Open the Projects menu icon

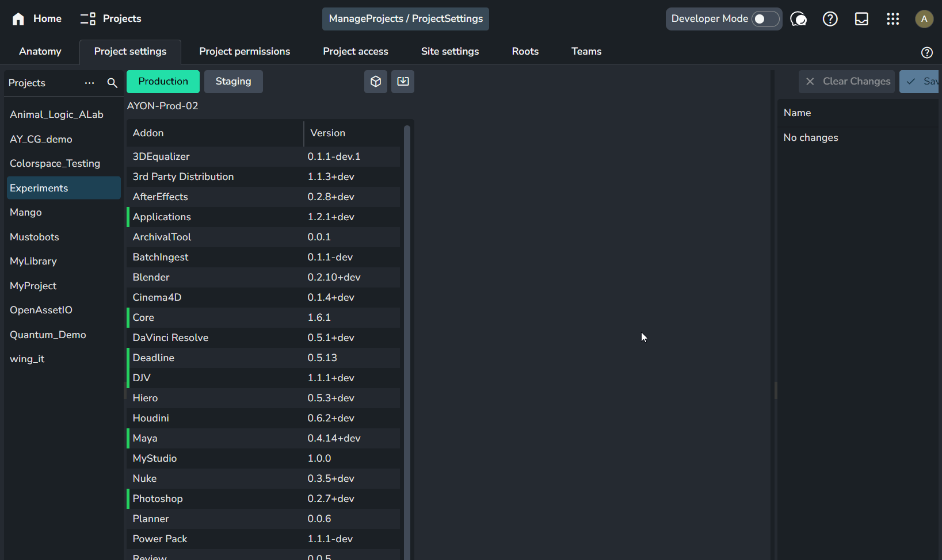click(87, 19)
